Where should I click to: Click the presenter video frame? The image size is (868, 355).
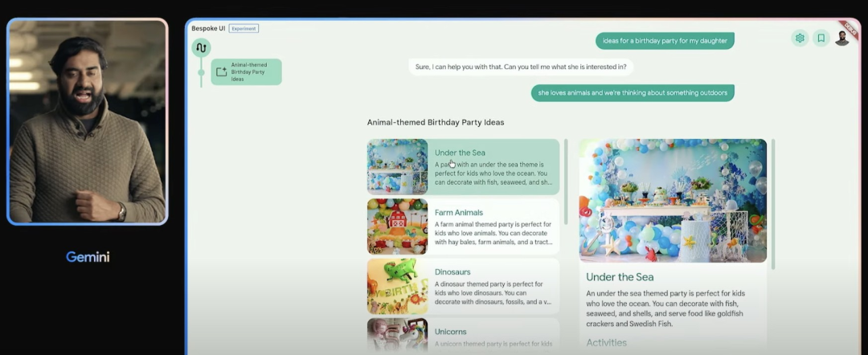click(88, 121)
